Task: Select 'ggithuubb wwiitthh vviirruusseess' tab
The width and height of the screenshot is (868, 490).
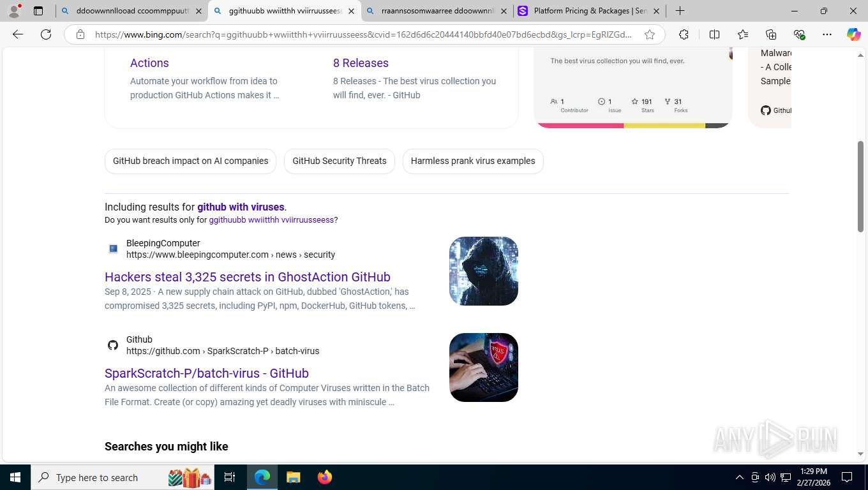Action: (x=285, y=11)
